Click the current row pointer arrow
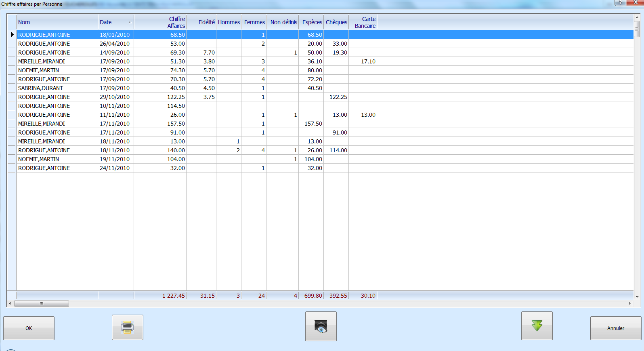 pos(12,35)
